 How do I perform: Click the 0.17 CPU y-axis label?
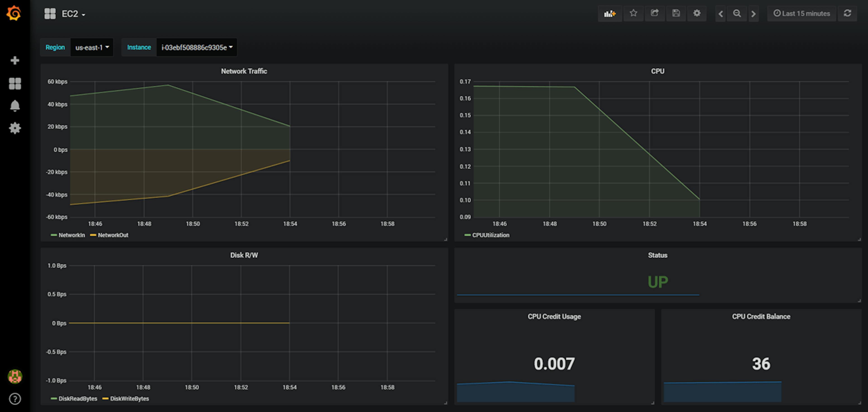point(465,82)
